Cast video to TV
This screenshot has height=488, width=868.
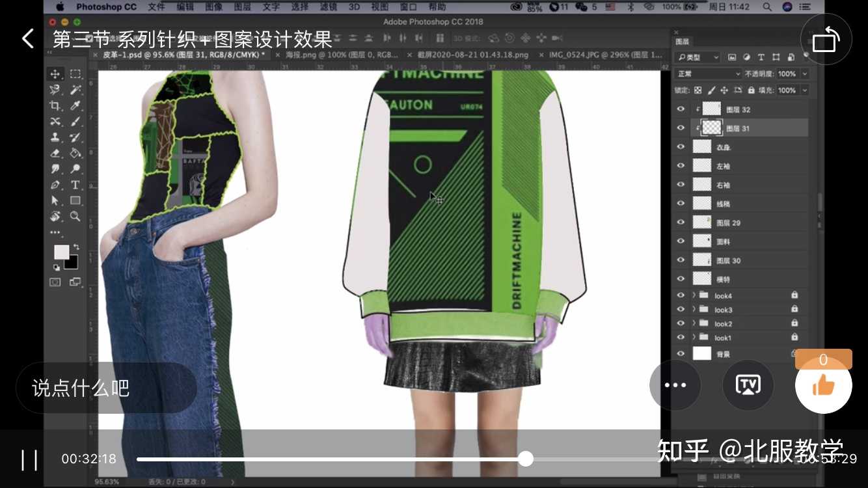click(x=748, y=385)
